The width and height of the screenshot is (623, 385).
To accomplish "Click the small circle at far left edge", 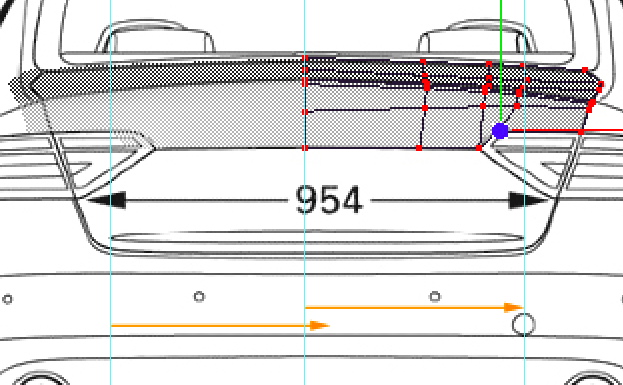I will [7, 299].
